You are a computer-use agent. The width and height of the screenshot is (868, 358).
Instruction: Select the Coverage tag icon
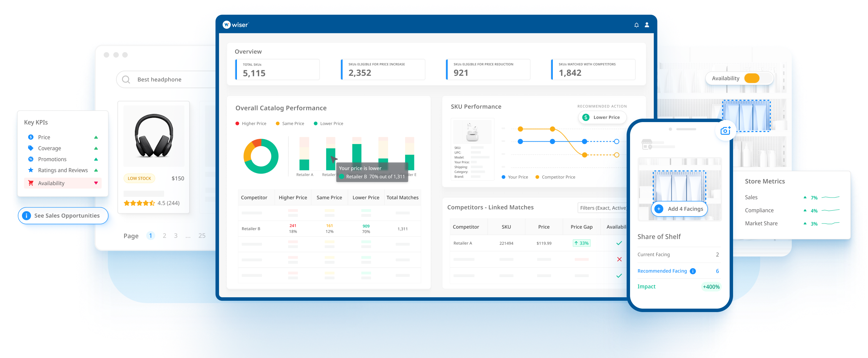pos(30,148)
